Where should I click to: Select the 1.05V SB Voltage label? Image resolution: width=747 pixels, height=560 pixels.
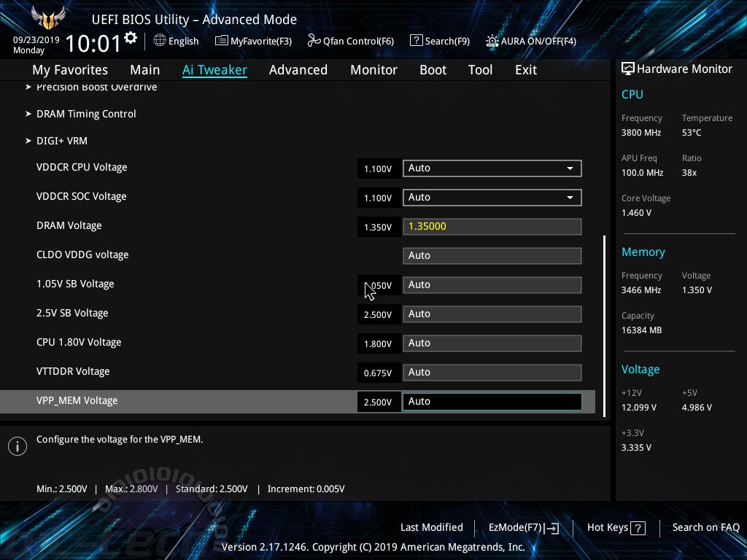[x=75, y=284]
